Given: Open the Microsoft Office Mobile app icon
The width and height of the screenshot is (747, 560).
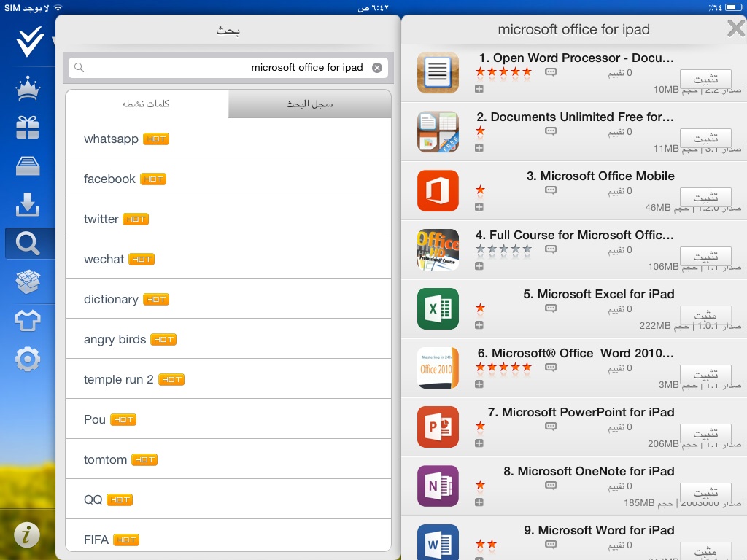Looking at the screenshot, I should click(438, 190).
